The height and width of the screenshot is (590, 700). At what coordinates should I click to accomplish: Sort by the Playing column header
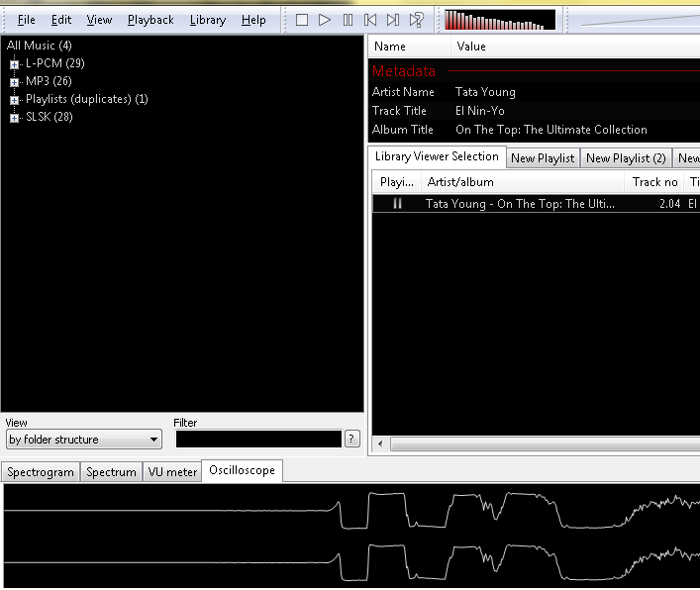click(x=396, y=182)
